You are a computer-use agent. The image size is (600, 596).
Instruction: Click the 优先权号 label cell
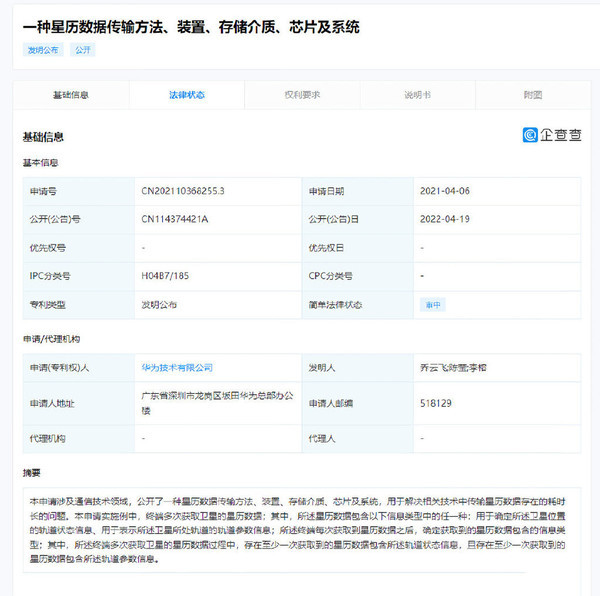[x=78, y=248]
